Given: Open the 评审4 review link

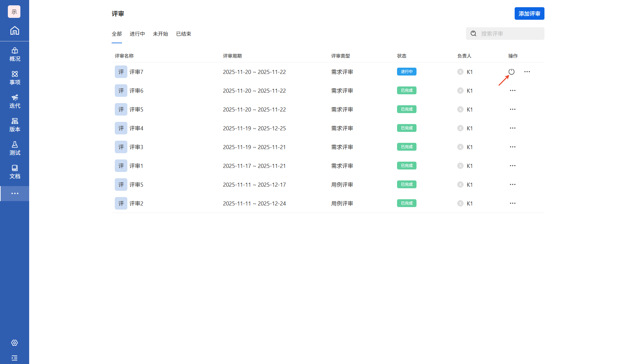Looking at the screenshot, I should click(136, 128).
